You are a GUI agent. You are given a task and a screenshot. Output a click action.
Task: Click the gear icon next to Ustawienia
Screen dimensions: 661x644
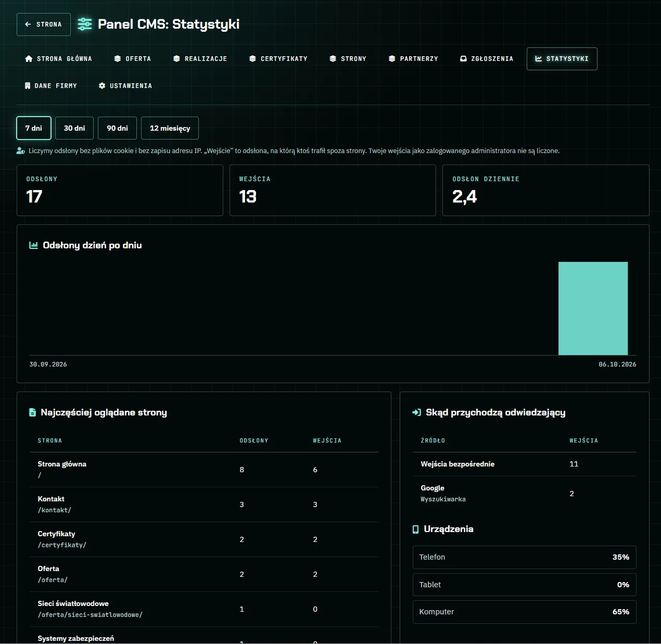pyautogui.click(x=102, y=86)
